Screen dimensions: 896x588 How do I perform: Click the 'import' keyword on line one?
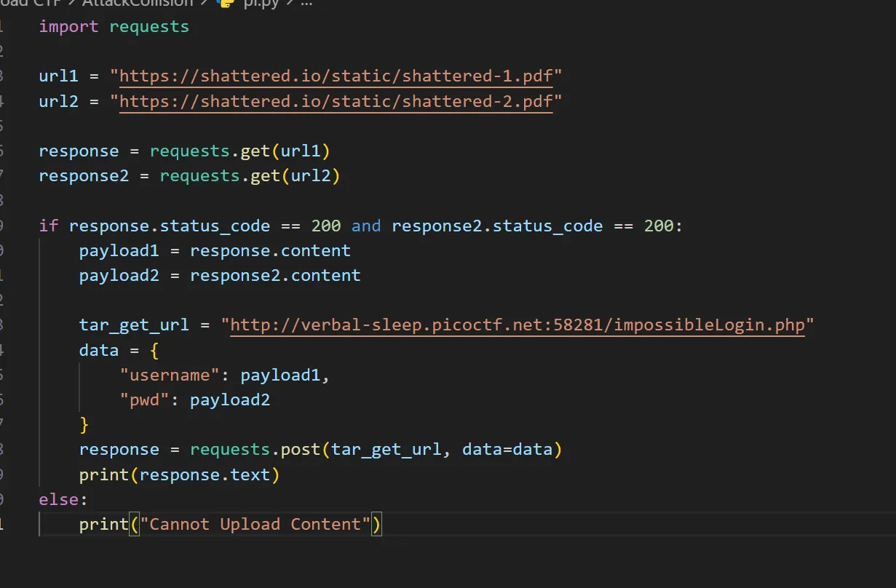pyautogui.click(x=69, y=27)
